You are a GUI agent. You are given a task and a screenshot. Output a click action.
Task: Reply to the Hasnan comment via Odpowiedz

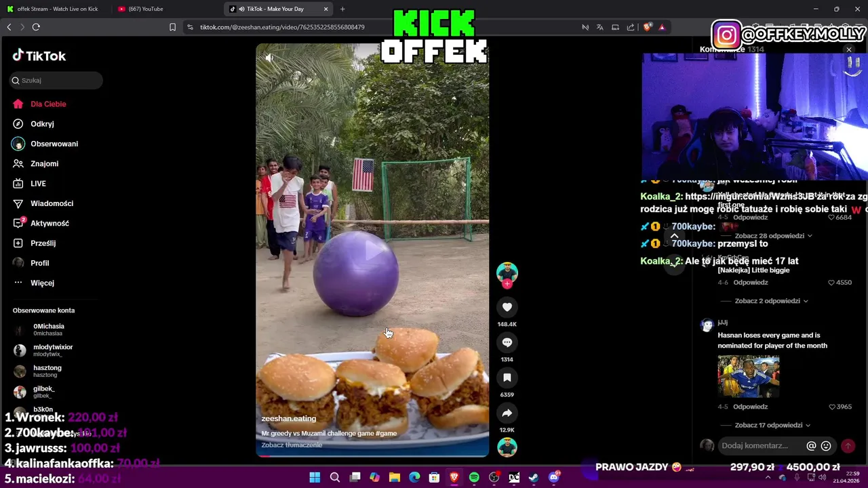point(750,407)
